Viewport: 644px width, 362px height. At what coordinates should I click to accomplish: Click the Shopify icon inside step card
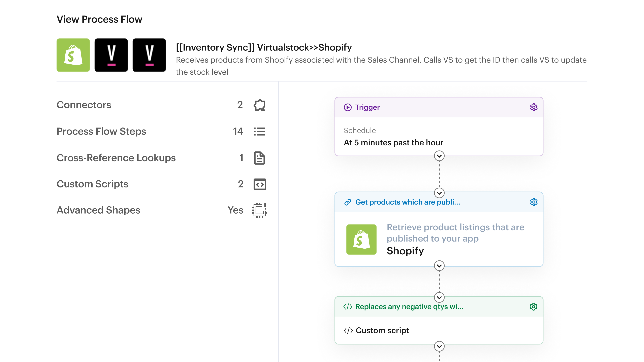[361, 239]
